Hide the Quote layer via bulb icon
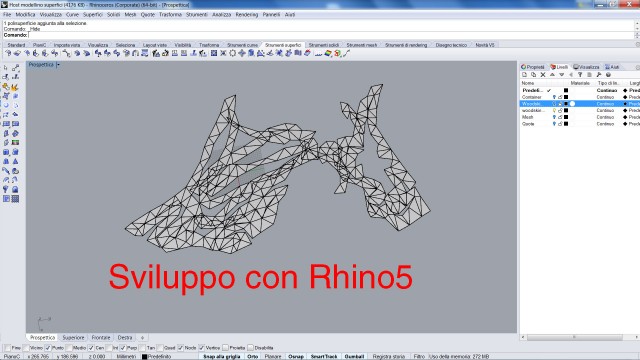The image size is (640, 360). 554,124
